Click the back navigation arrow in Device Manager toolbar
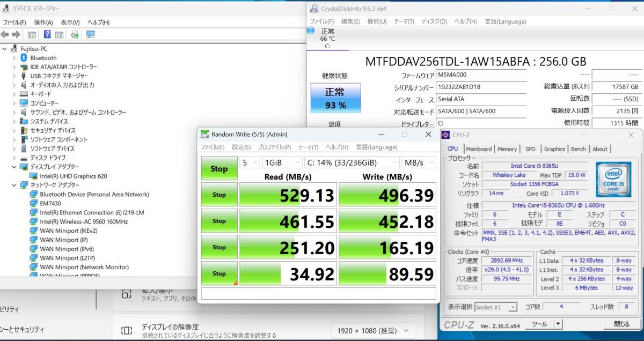Viewport: 644px width, 341px height. pos(4,34)
